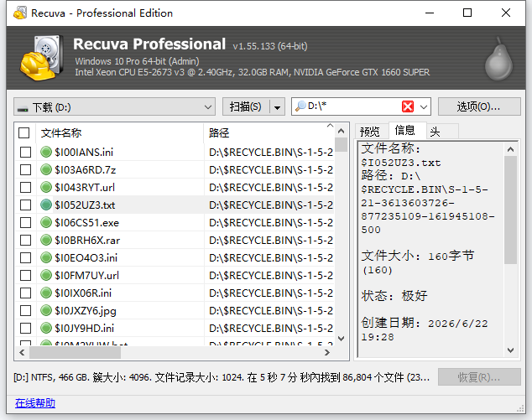Image resolution: width=532 pixels, height=420 pixels.
Task: Check the box for $I06CS51.exe
Action: click(25, 223)
